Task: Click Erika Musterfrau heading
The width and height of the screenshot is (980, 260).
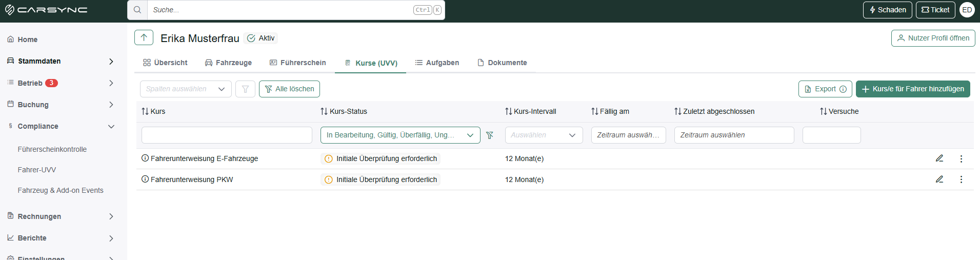Action: pos(199,38)
